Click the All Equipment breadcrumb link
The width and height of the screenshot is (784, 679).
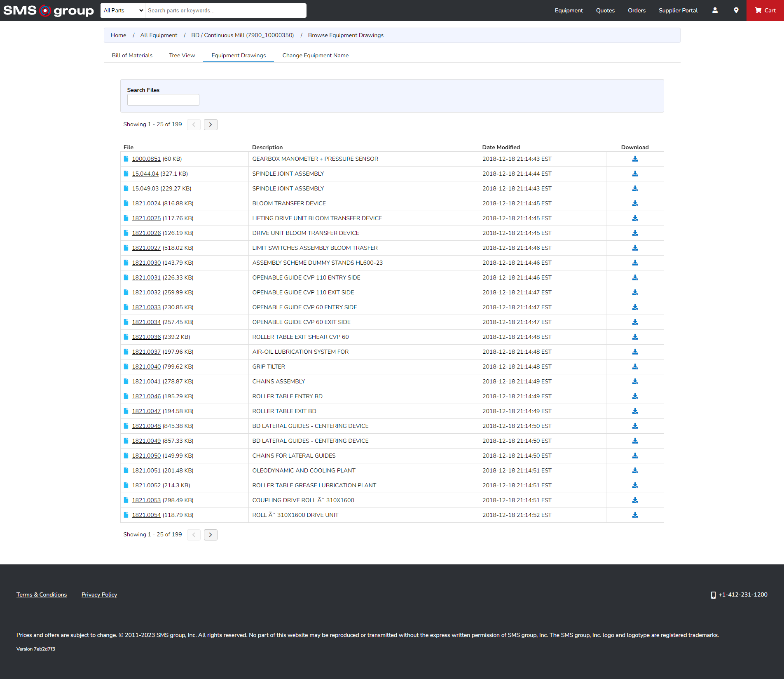tap(159, 35)
